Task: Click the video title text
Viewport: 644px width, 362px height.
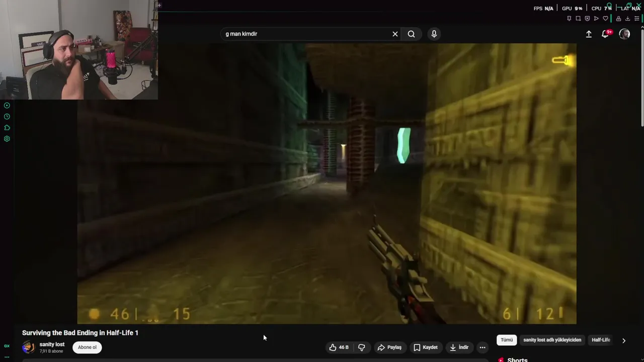Action: pyautogui.click(x=80, y=333)
